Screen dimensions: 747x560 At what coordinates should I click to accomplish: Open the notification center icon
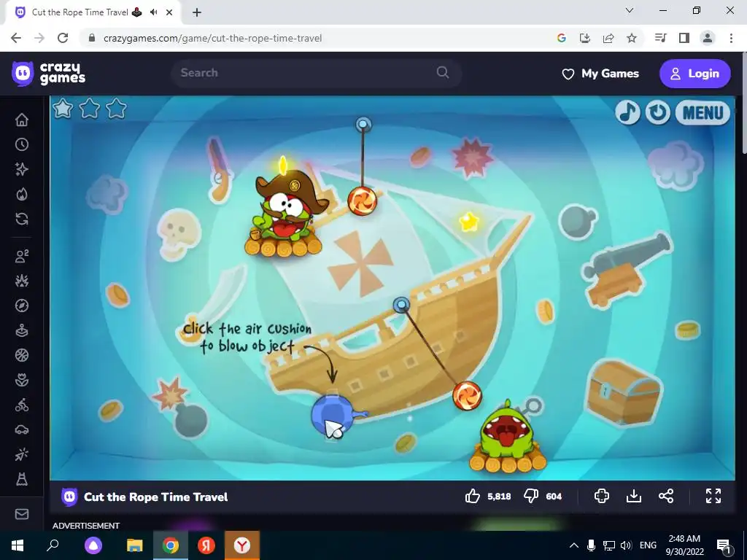[724, 545]
